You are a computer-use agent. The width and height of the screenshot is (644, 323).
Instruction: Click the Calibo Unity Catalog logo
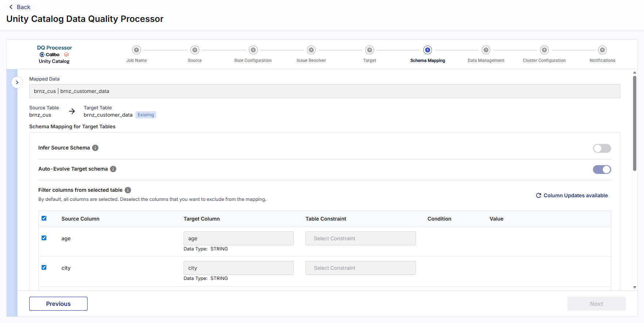tap(54, 55)
